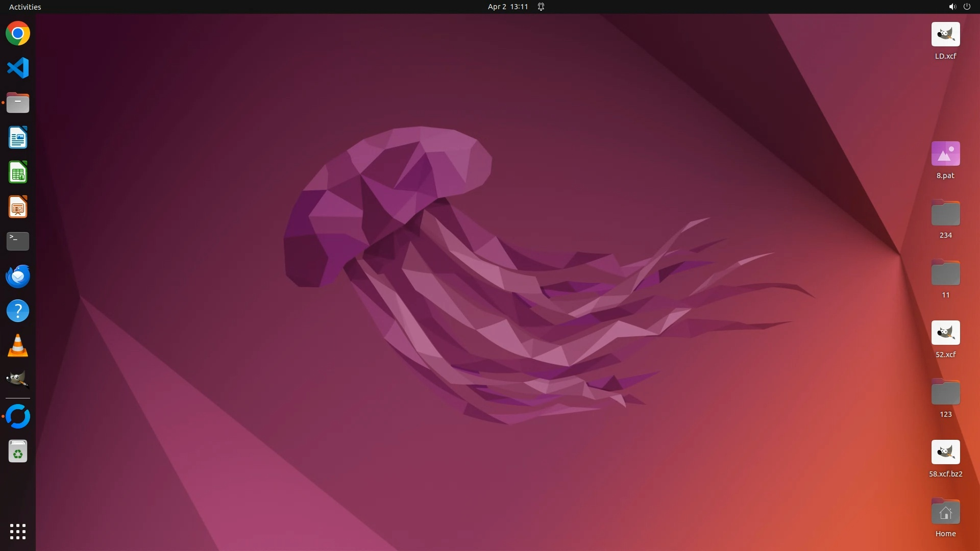Open GIMP from the dock
This screenshot has height=551, width=980.
18,380
